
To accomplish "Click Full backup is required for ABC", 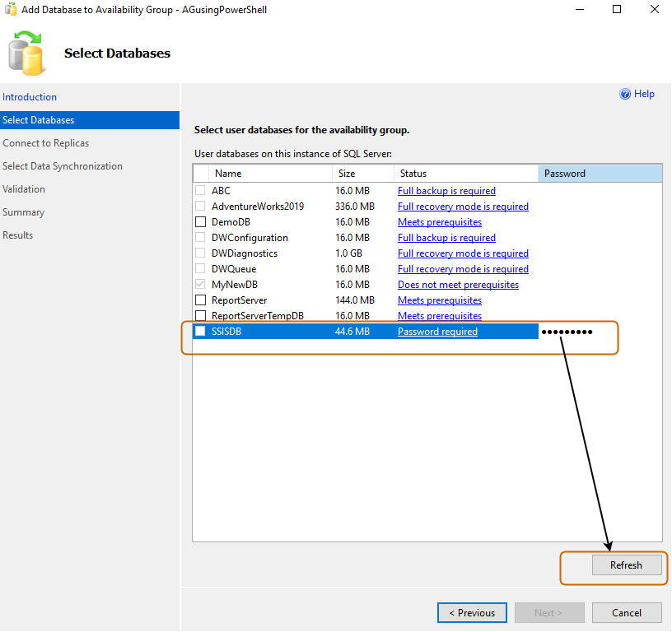I will pos(446,190).
